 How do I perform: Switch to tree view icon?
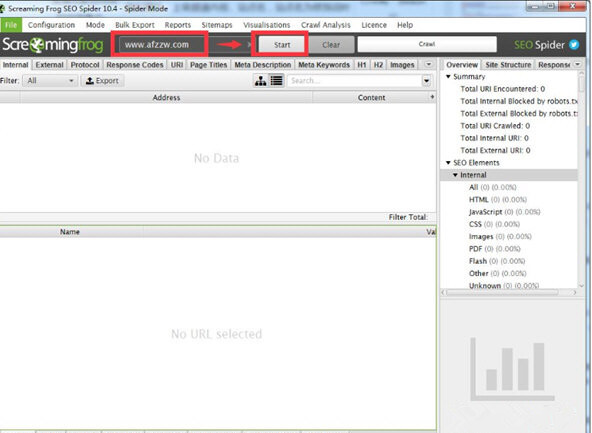pyautogui.click(x=260, y=80)
